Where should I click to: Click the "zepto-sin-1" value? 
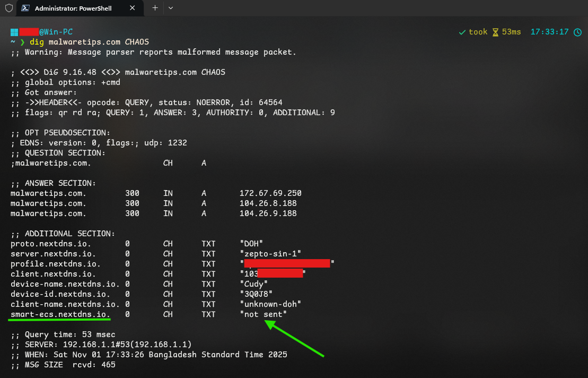pyautogui.click(x=270, y=254)
